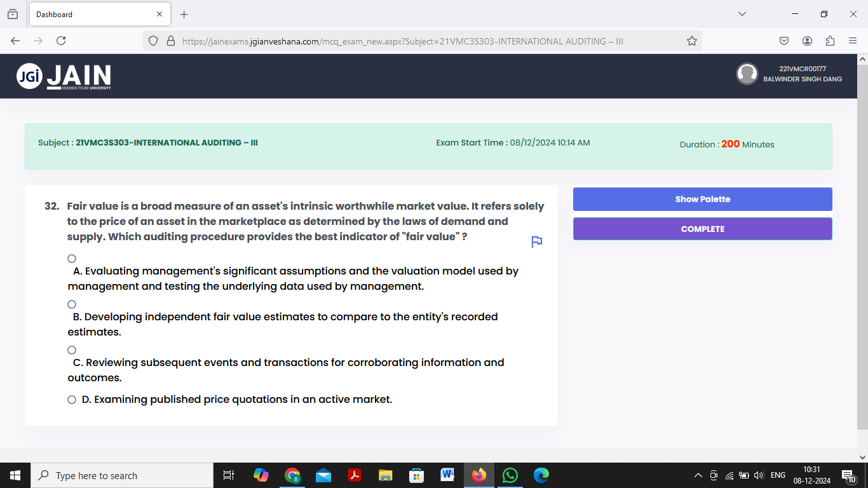Image resolution: width=868 pixels, height=488 pixels.
Task: Open the ENG language selector
Action: [778, 475]
